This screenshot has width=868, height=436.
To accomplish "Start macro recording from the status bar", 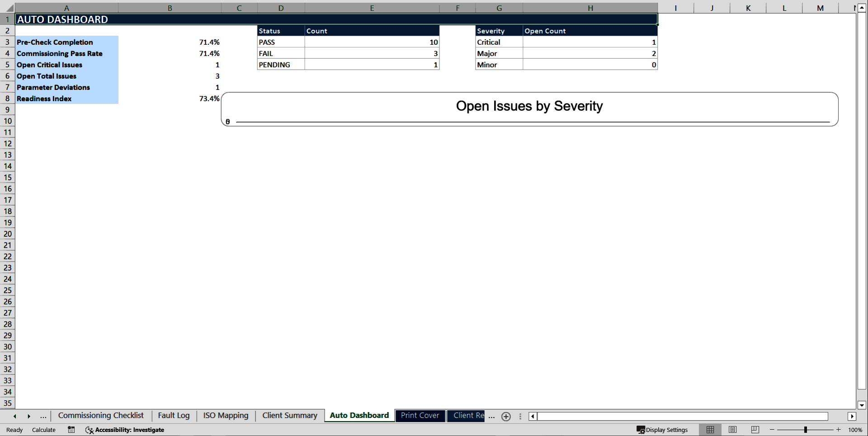I will (71, 430).
